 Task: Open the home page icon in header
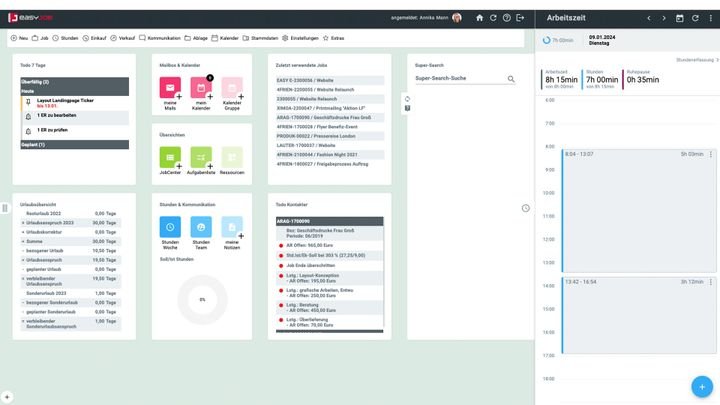[x=479, y=18]
